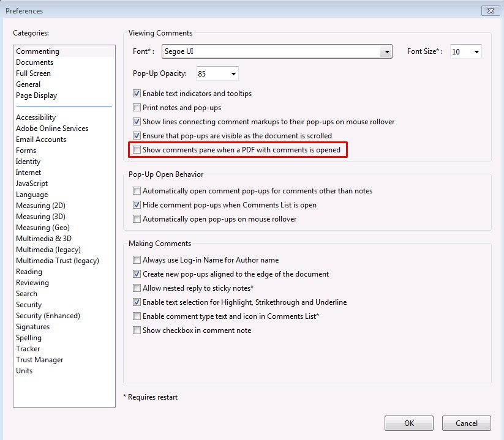Go to the Trust Manager category

point(39,360)
